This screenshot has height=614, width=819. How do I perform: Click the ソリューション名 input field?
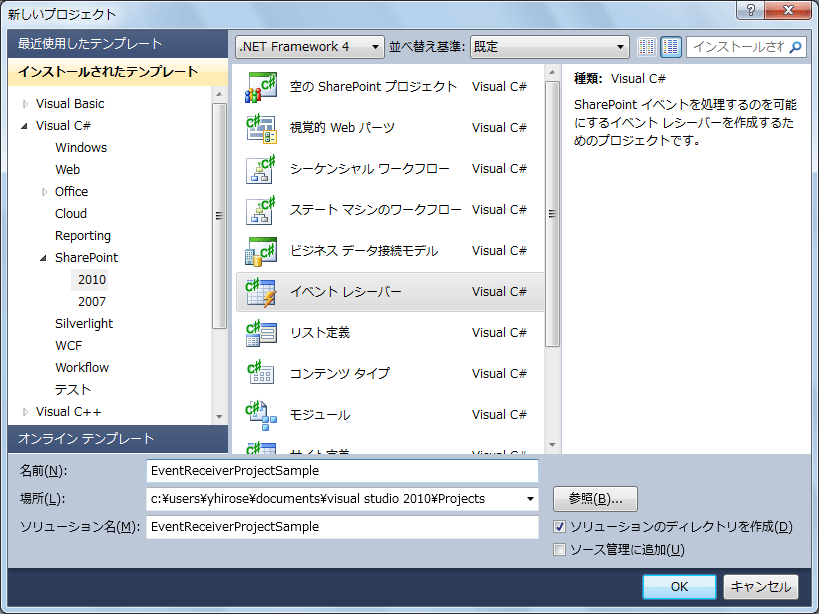click(342, 527)
